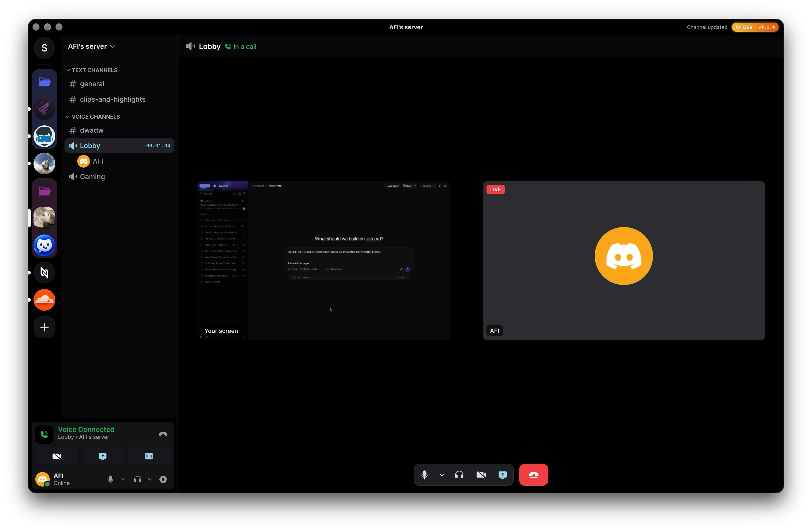Mute microphone in call control bar

click(x=424, y=475)
